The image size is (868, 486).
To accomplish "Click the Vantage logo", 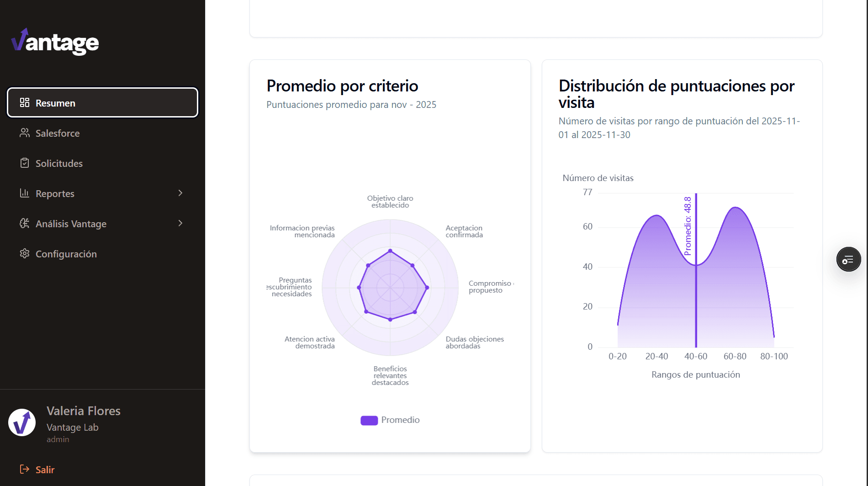I will tap(55, 43).
